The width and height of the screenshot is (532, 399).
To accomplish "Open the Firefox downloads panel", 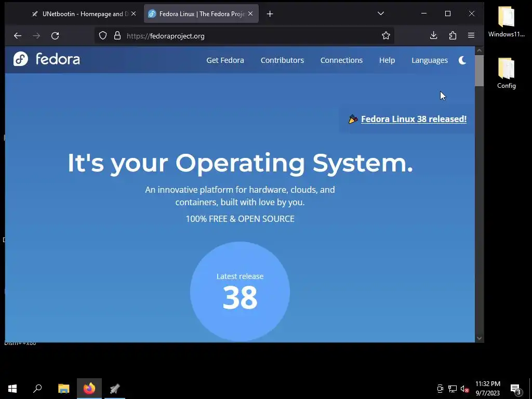I will coord(434,35).
